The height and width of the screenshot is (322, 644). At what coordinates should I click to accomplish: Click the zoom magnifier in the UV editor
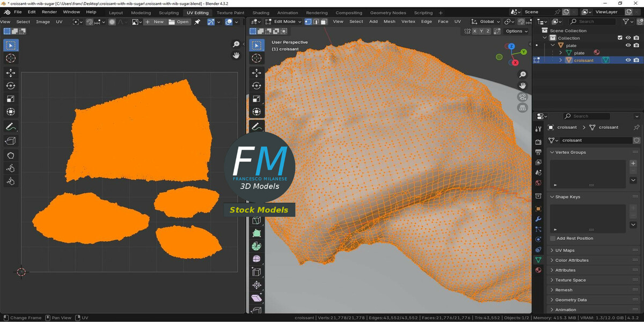point(236,44)
